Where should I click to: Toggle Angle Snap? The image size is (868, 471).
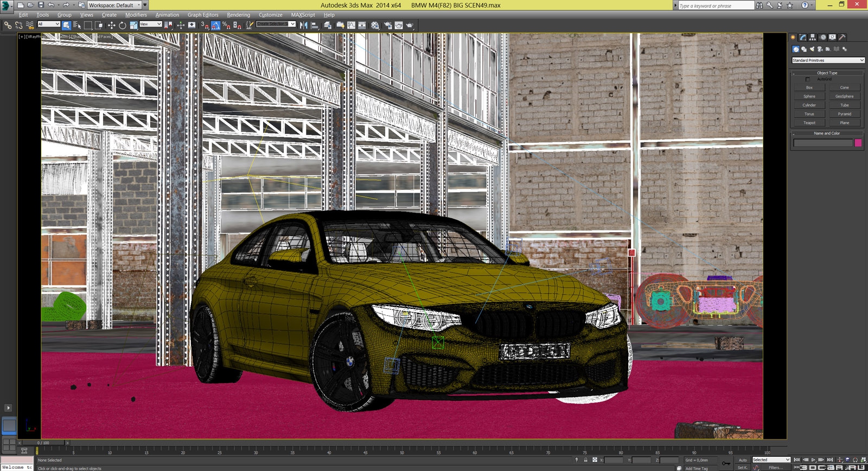tap(215, 25)
